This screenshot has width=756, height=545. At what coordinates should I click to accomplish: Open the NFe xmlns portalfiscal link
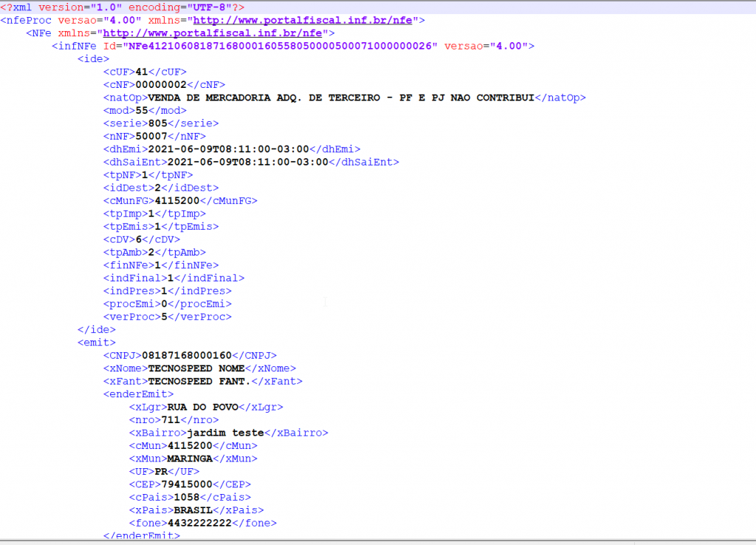coord(212,33)
